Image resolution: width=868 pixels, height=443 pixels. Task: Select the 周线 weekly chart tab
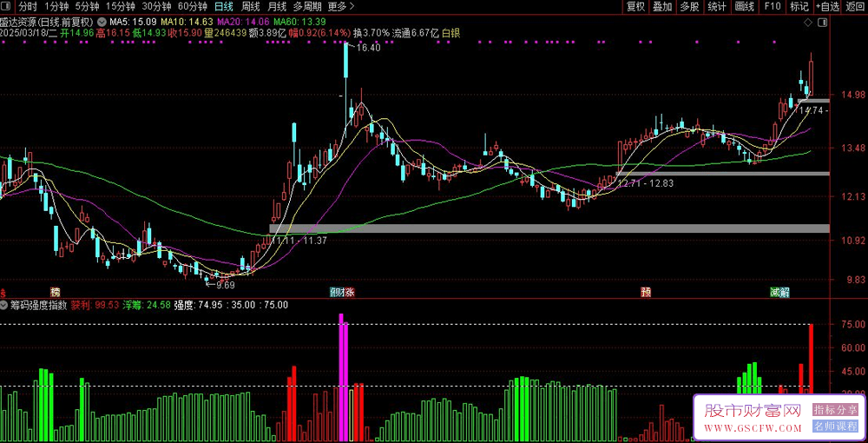pyautogui.click(x=251, y=7)
